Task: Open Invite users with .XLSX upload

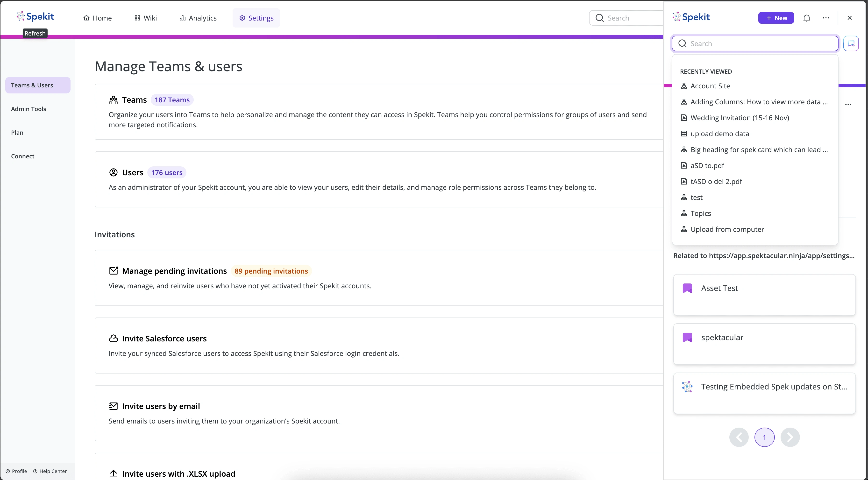Action: (x=379, y=466)
